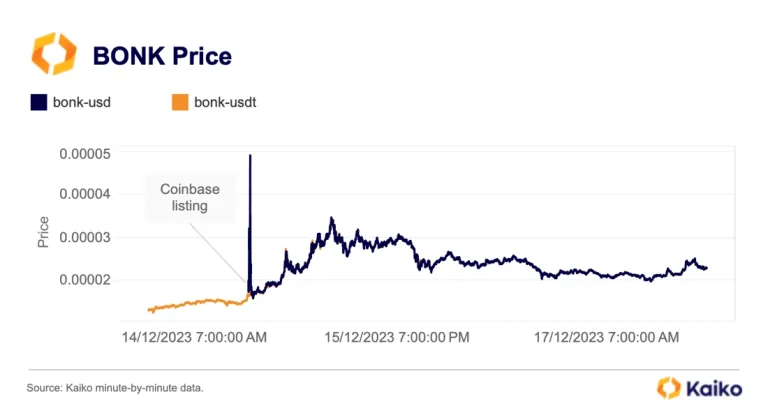Click the Kaiko logo icon at bottom right
This screenshot has height=415, width=768.
coord(669,388)
